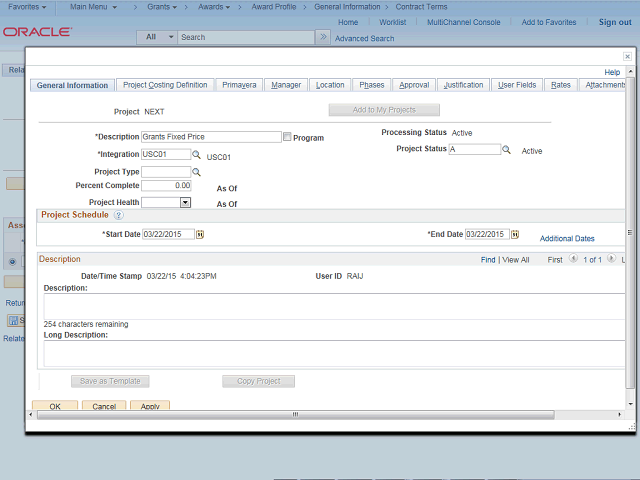The height and width of the screenshot is (480, 640).
Task: Click the Percent Complete field
Action: point(166,185)
